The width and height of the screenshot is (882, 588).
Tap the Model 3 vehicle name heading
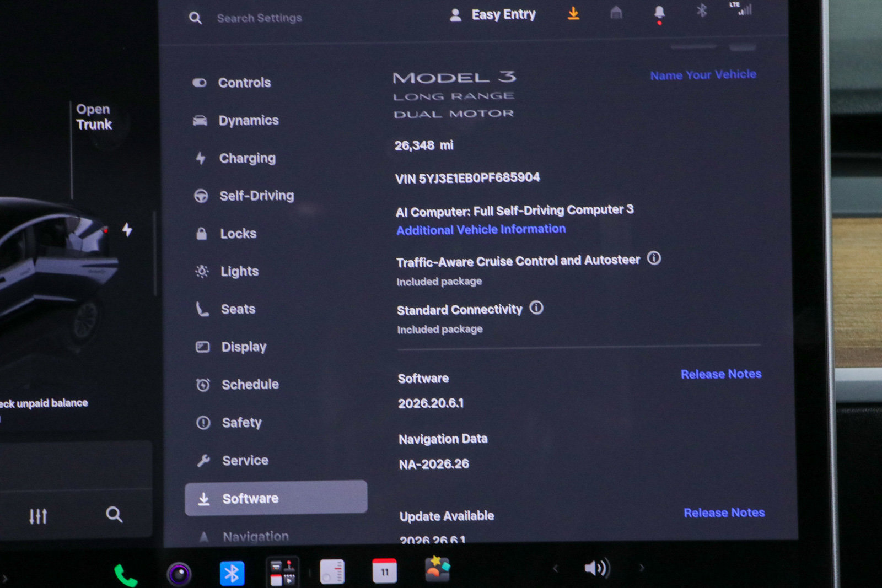tap(455, 78)
